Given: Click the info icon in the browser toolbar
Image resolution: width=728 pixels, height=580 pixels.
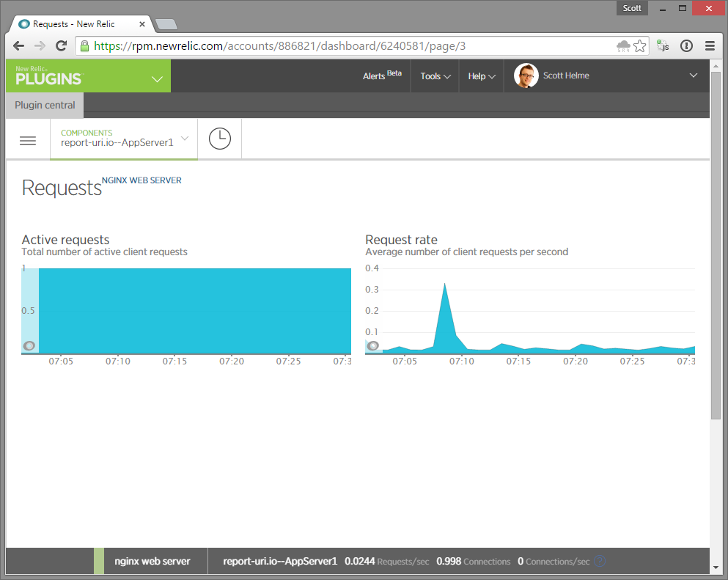Looking at the screenshot, I should pyautogui.click(x=686, y=45).
